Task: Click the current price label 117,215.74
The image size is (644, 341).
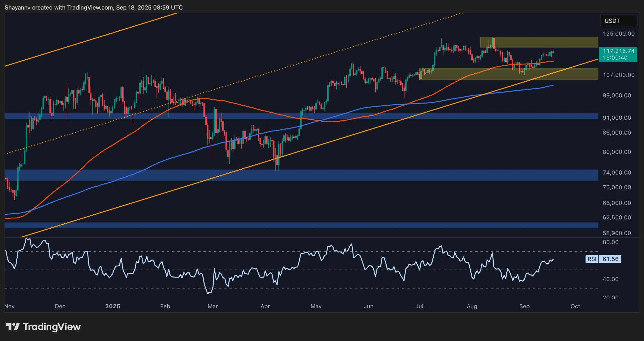Action: click(618, 51)
